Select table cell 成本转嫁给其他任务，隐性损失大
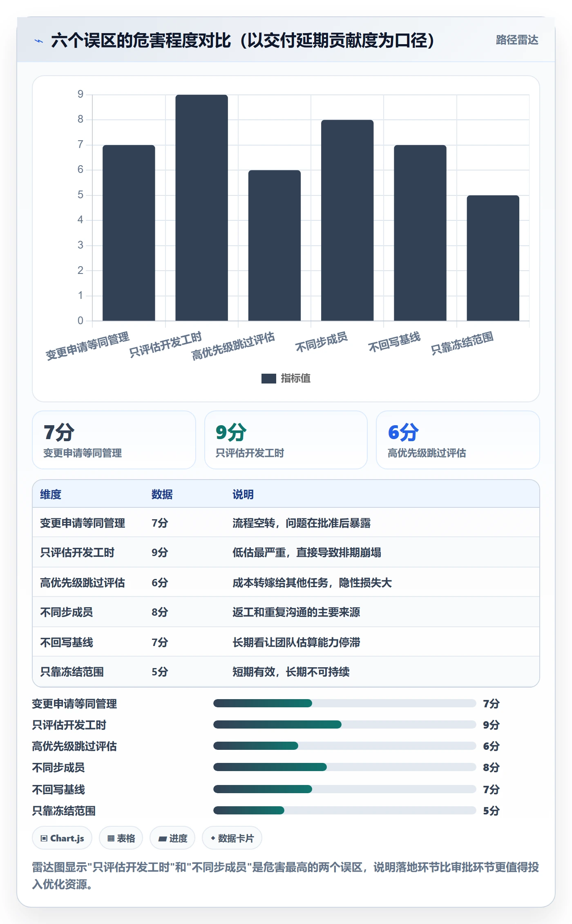The image size is (572, 924). coord(312,583)
